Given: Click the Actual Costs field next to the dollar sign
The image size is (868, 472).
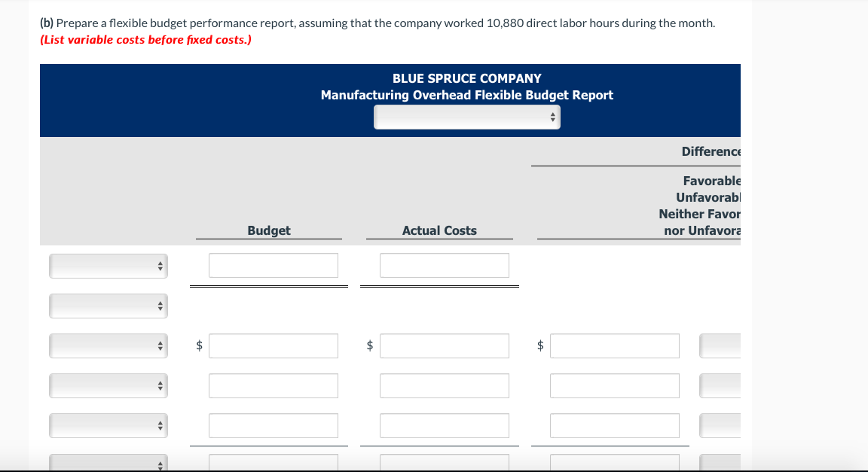Looking at the screenshot, I should coord(445,346).
